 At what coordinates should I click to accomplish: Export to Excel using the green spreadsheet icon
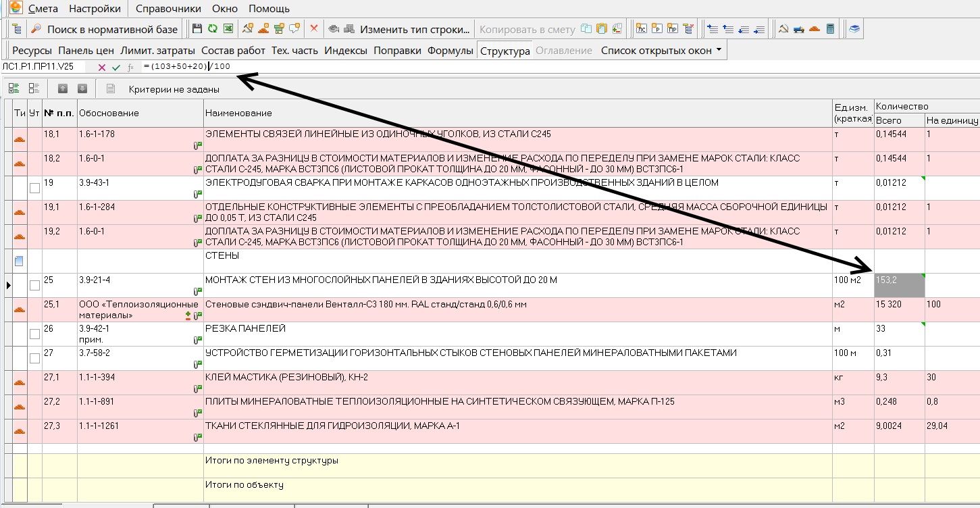228,29
